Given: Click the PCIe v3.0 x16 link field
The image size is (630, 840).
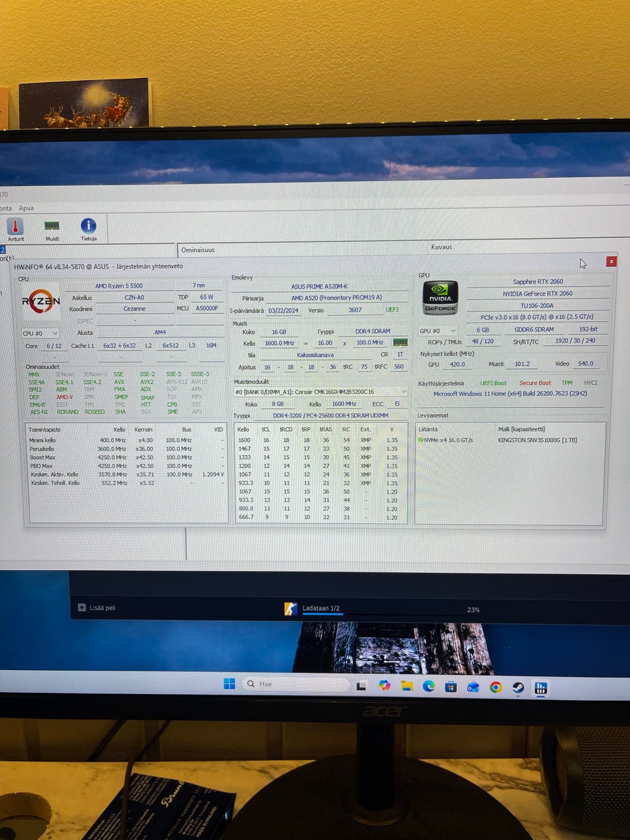Looking at the screenshot, I should pos(537,317).
